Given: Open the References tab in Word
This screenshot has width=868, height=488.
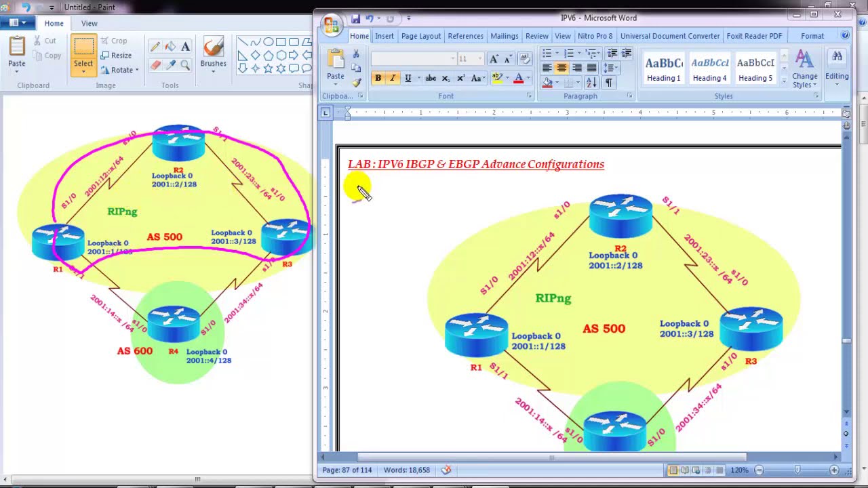Looking at the screenshot, I should click(465, 36).
